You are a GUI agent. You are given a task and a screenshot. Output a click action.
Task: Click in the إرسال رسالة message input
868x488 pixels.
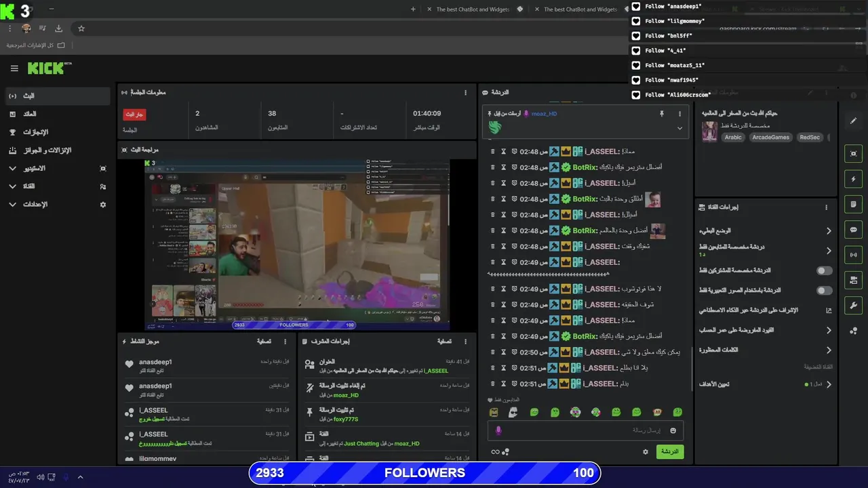(585, 430)
